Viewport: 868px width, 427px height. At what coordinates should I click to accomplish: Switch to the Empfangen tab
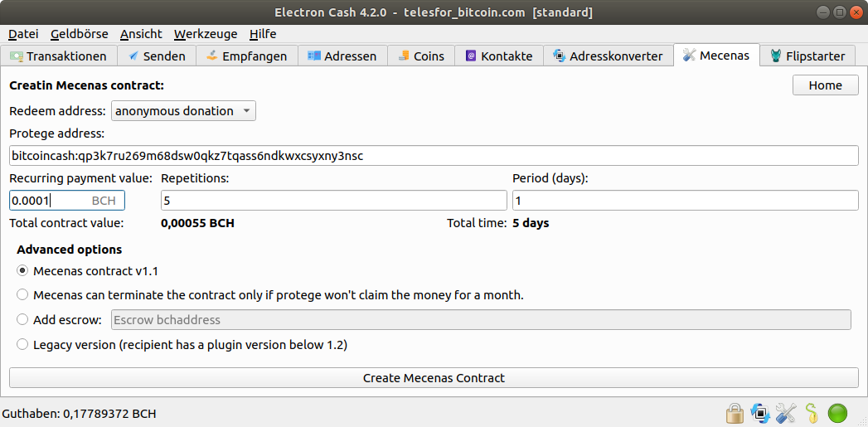[247, 56]
